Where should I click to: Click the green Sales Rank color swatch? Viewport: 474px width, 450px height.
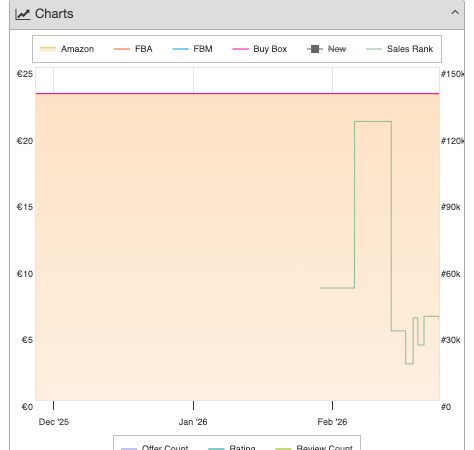tap(374, 49)
